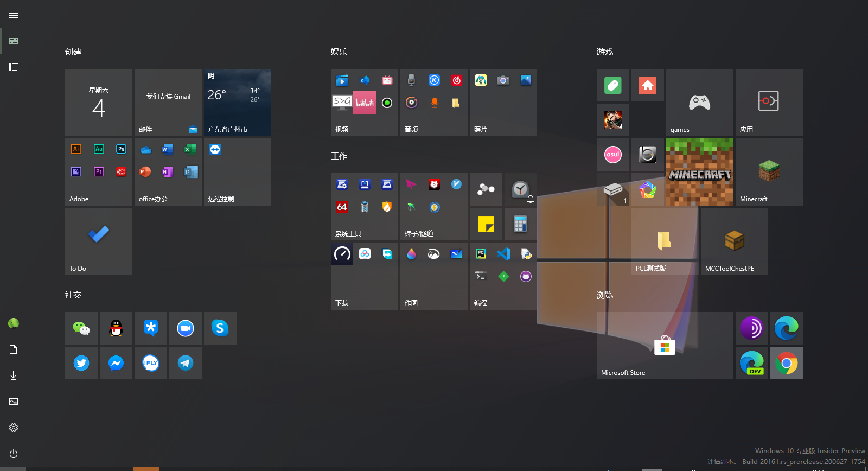Expand the office办公 tile folder
Viewport: 868px width, 471px height.
coord(168,172)
